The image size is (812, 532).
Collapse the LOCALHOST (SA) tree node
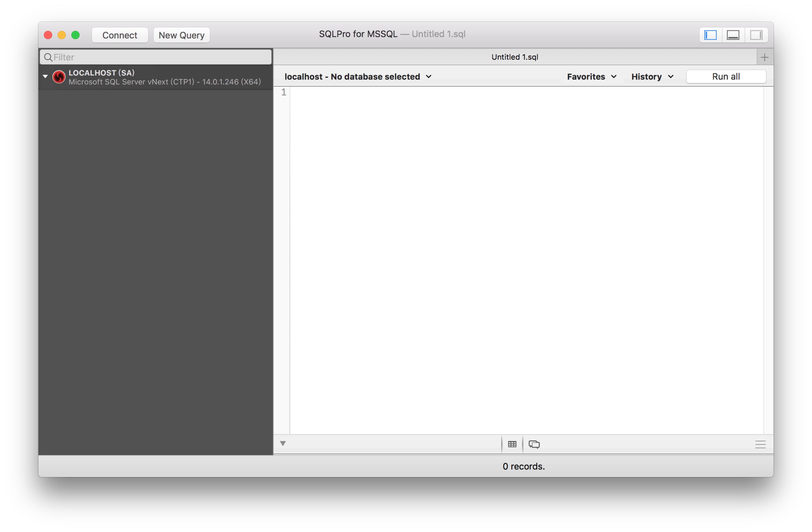45,77
